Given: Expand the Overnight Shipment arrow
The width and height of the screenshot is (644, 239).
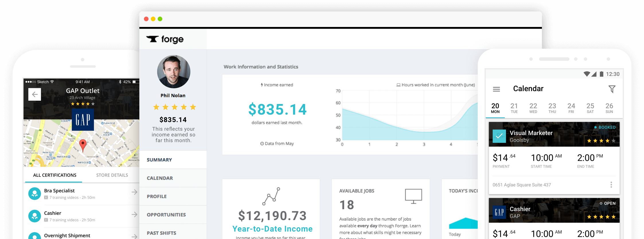Looking at the screenshot, I should [134, 236].
